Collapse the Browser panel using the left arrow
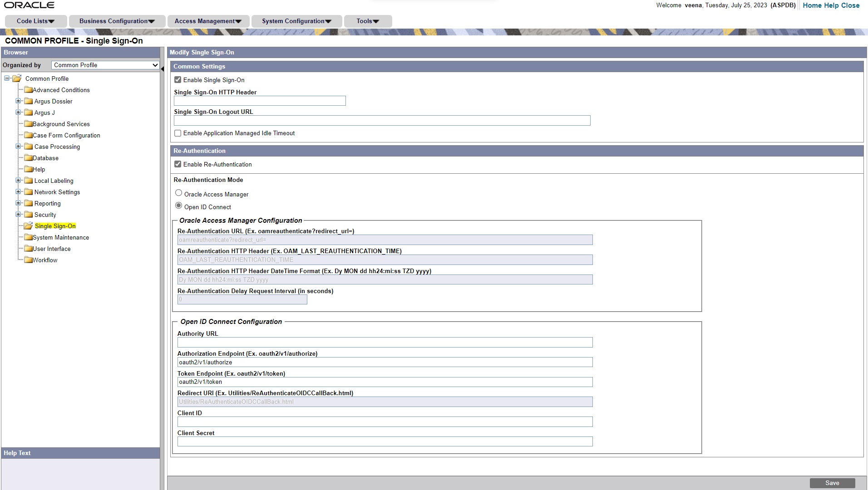Viewport: 868px width, 490px height. (x=163, y=69)
